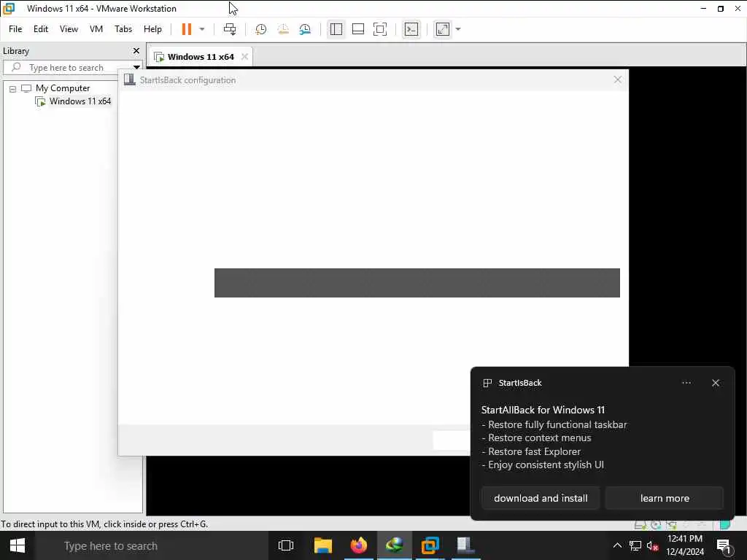Toggle the thumbnail bar view icon
This screenshot has width=747, height=560.
pyautogui.click(x=357, y=29)
